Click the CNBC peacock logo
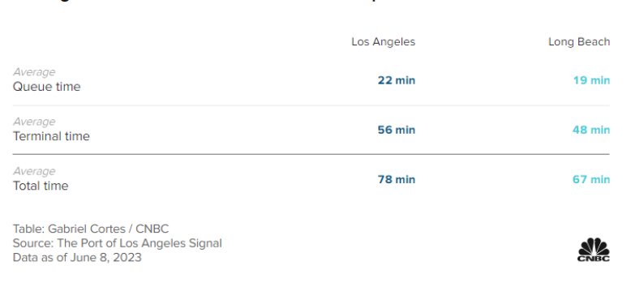This screenshot has width=644, height=300. [594, 250]
